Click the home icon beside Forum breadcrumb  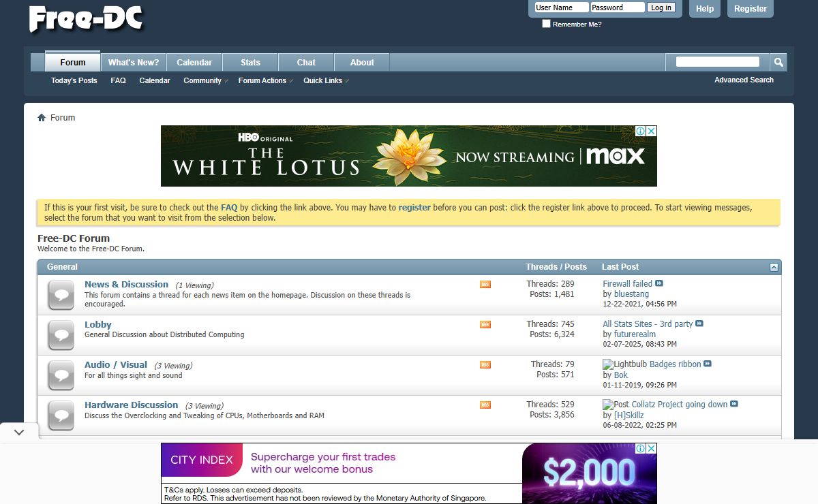[x=42, y=118]
